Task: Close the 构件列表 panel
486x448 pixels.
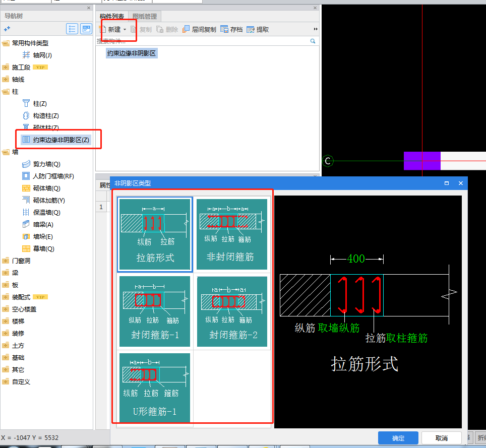Action: click(315, 8)
